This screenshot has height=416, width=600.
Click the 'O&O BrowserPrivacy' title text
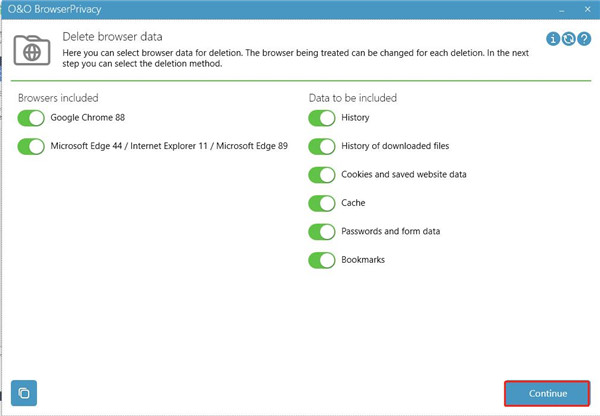click(55, 9)
